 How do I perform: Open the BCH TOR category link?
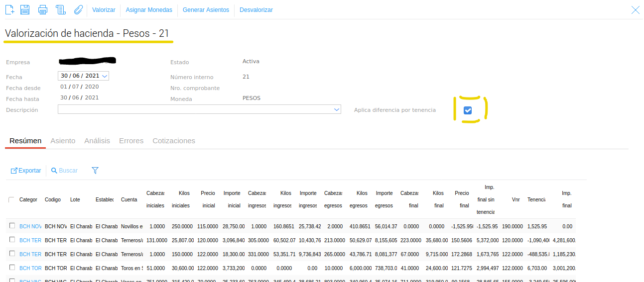[x=30, y=268]
